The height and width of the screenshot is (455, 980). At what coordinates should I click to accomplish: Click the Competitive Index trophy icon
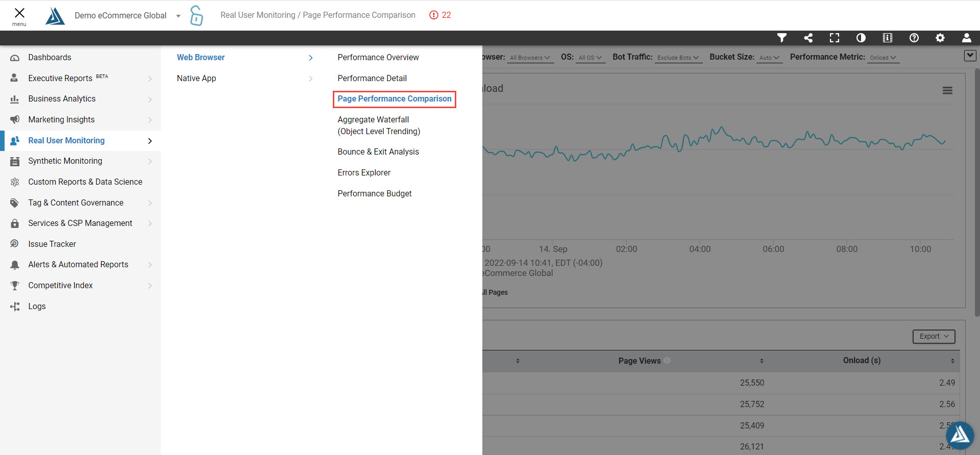point(15,286)
